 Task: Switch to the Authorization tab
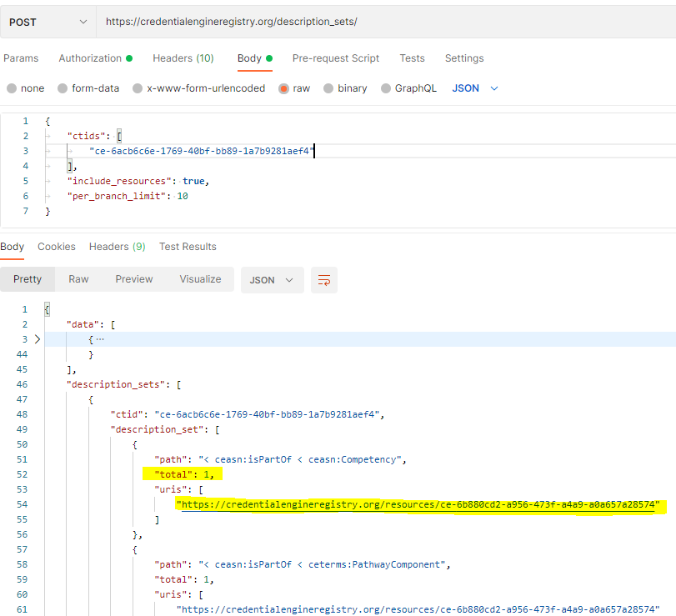[x=95, y=58]
